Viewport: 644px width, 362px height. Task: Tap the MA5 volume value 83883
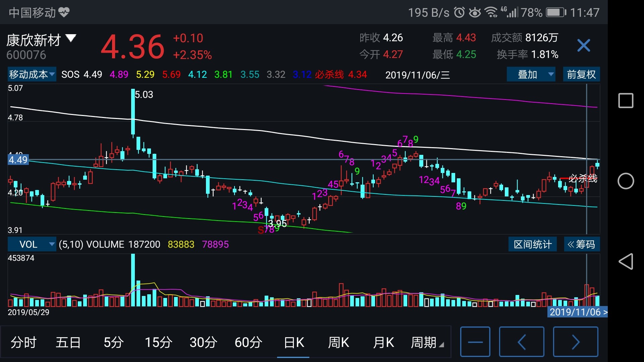pyautogui.click(x=181, y=244)
